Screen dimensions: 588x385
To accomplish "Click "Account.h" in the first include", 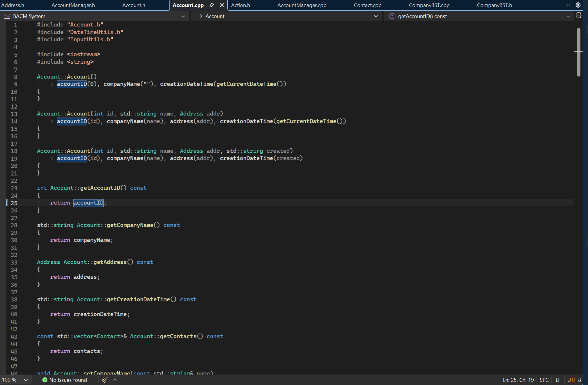I will point(85,25).
